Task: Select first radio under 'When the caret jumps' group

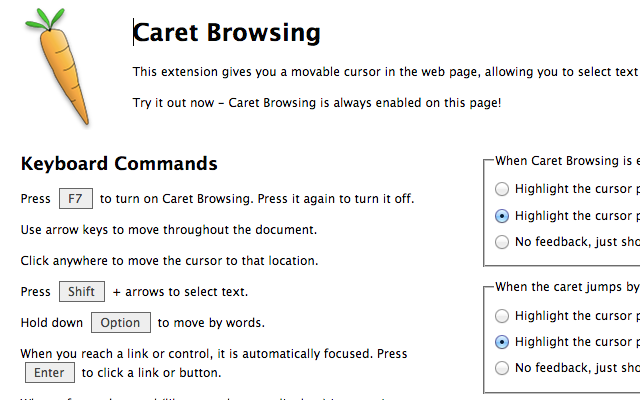Action: pyautogui.click(x=502, y=316)
